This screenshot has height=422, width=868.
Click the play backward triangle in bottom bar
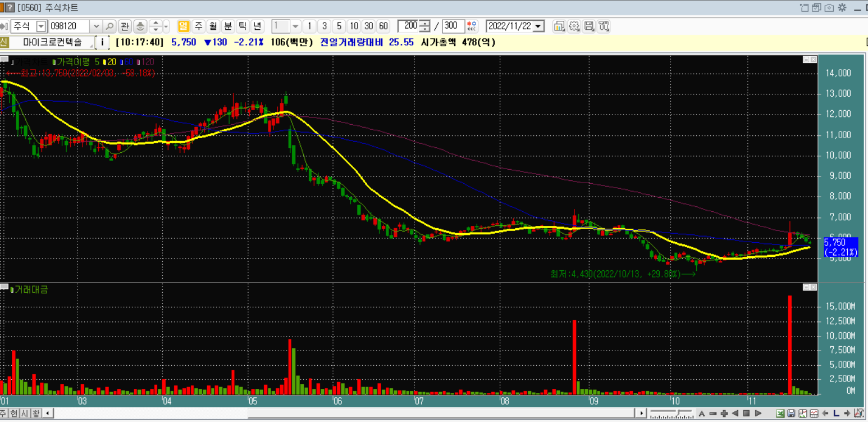(735, 414)
